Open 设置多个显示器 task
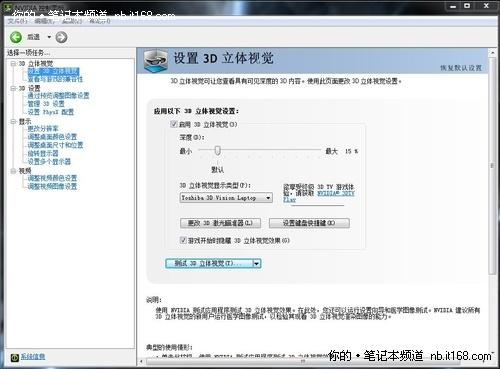The height and width of the screenshot is (369, 500). 49,162
